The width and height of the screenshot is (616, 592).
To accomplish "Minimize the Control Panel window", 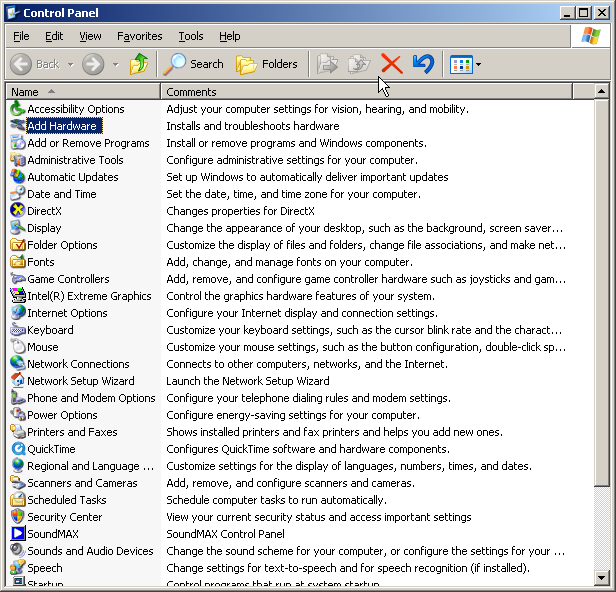I will (x=566, y=13).
